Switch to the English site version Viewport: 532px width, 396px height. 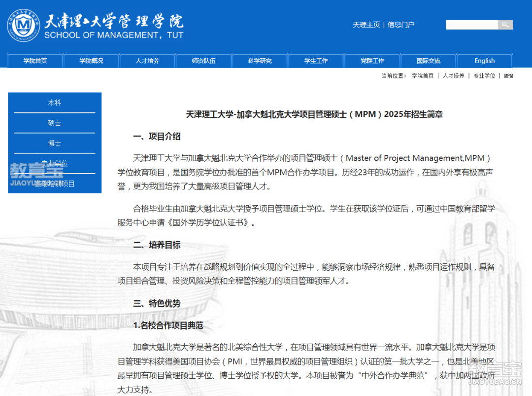pyautogui.click(x=485, y=61)
